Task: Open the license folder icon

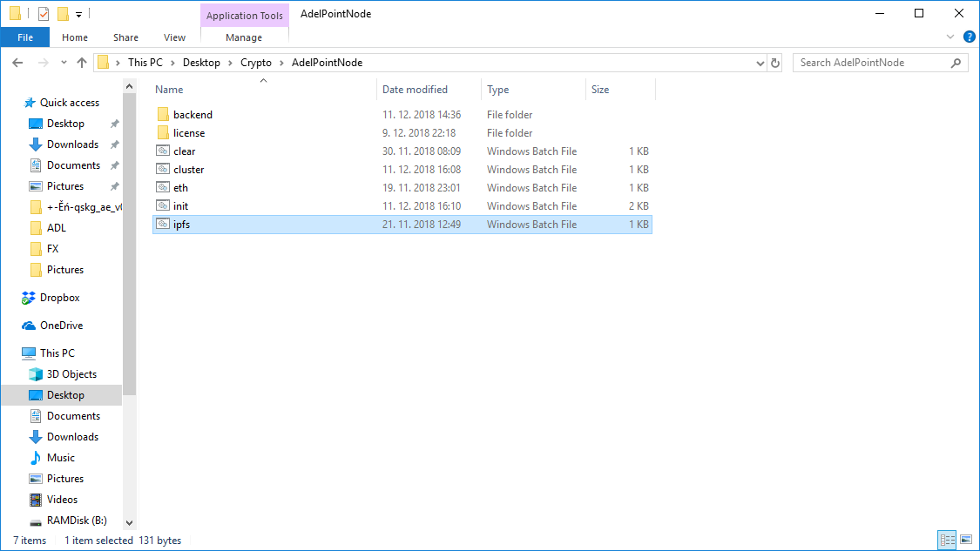Action: coord(163,132)
